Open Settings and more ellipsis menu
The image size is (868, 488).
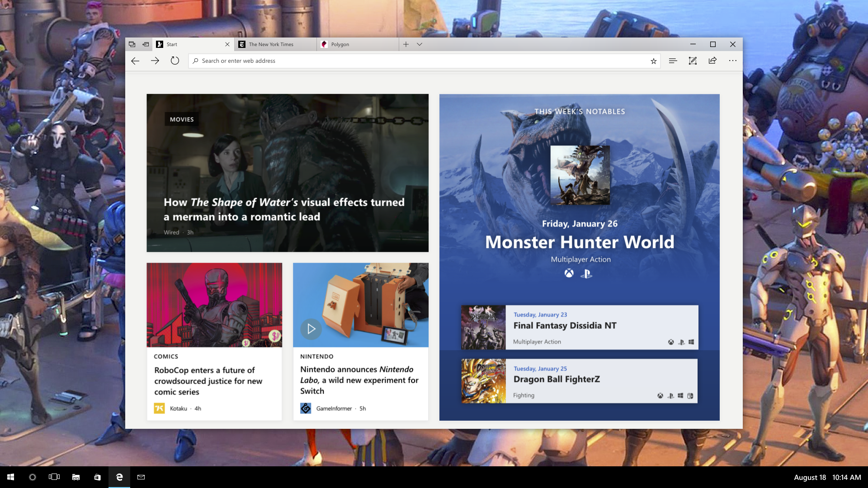pyautogui.click(x=732, y=61)
